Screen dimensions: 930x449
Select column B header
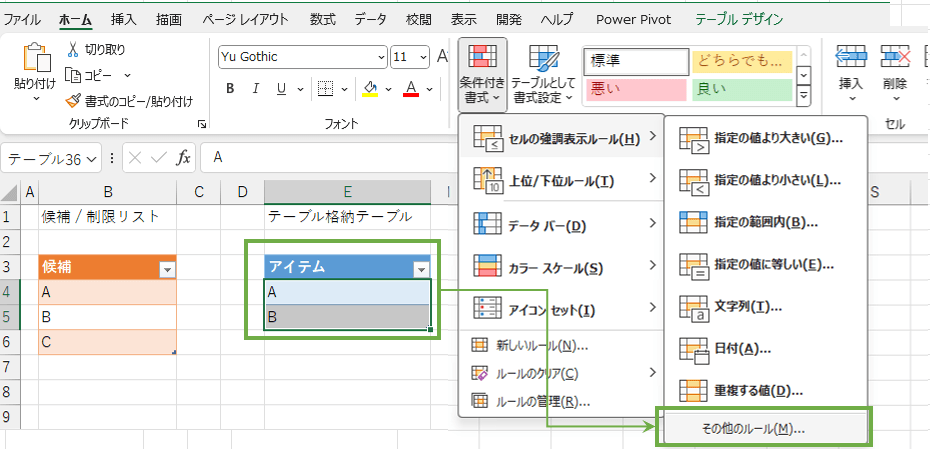tap(107, 191)
